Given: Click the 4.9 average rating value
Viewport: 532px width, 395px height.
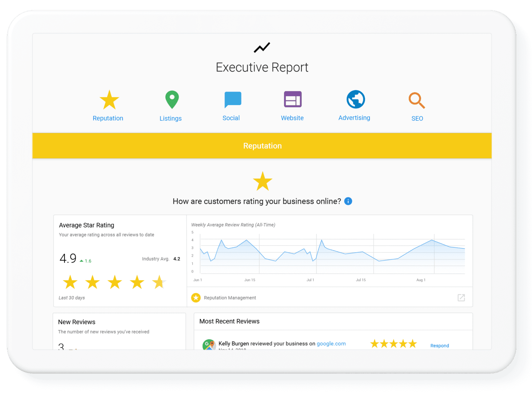Looking at the screenshot, I should click(x=68, y=258).
